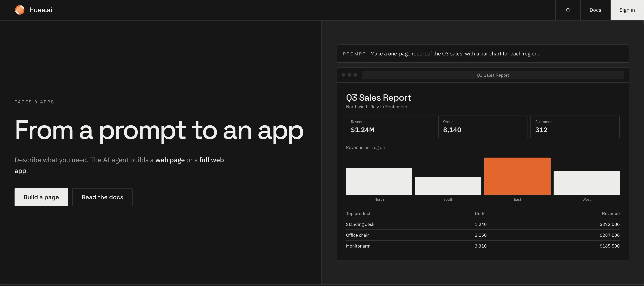Select the Q3 Sales Report address bar

(x=493, y=75)
